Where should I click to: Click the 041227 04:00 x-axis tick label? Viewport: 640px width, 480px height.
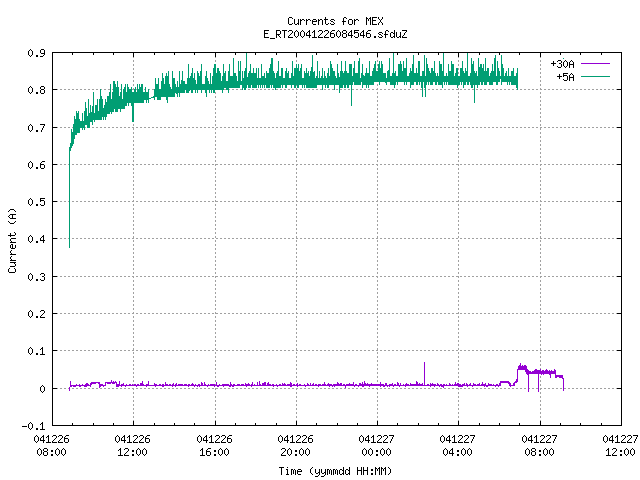pyautogui.click(x=458, y=445)
